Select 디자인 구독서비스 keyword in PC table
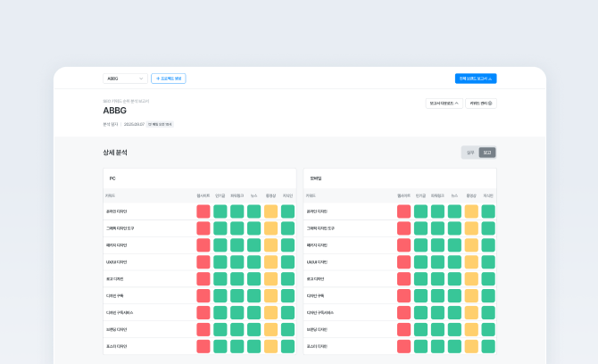 120,312
